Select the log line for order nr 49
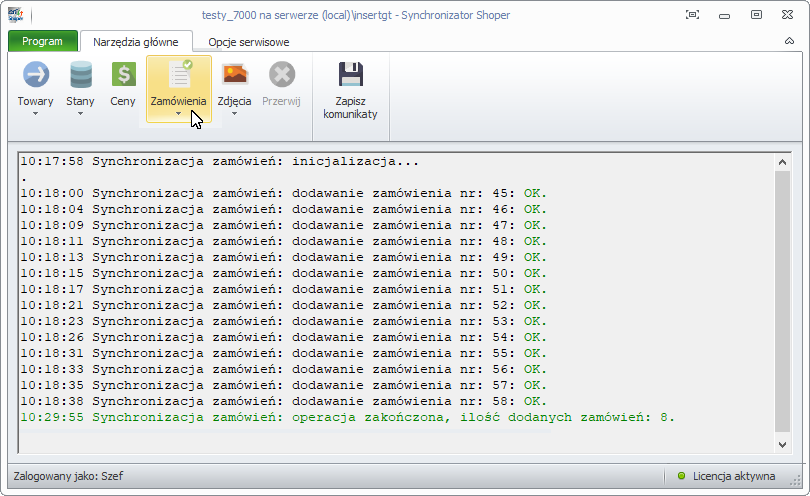 [283, 258]
